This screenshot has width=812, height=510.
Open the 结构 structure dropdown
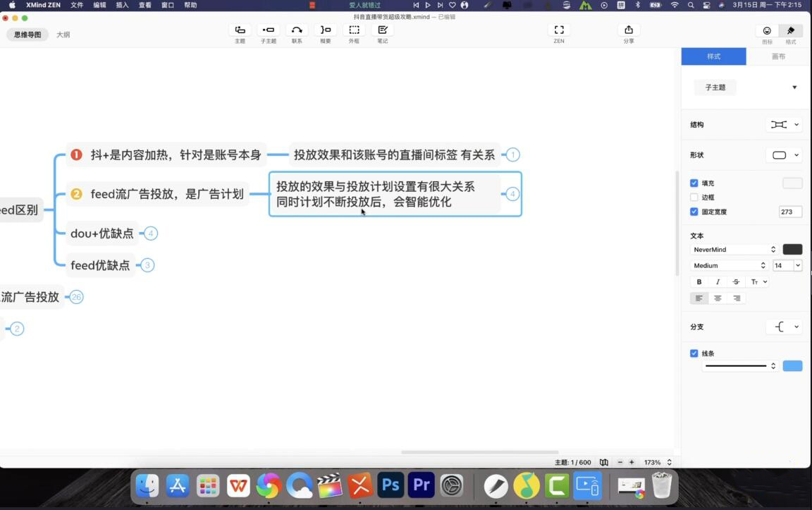click(784, 125)
